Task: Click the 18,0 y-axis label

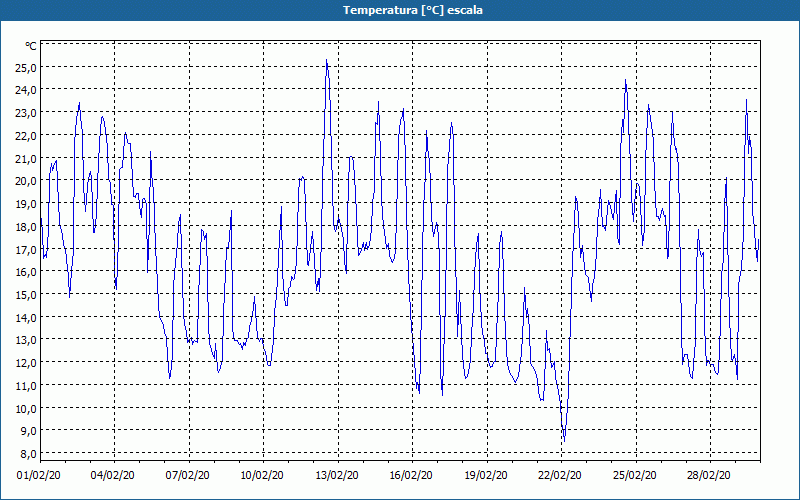Action: coord(25,227)
